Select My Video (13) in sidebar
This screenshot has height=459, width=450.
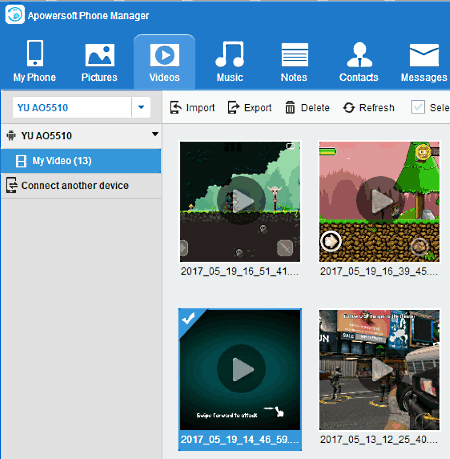[81, 161]
